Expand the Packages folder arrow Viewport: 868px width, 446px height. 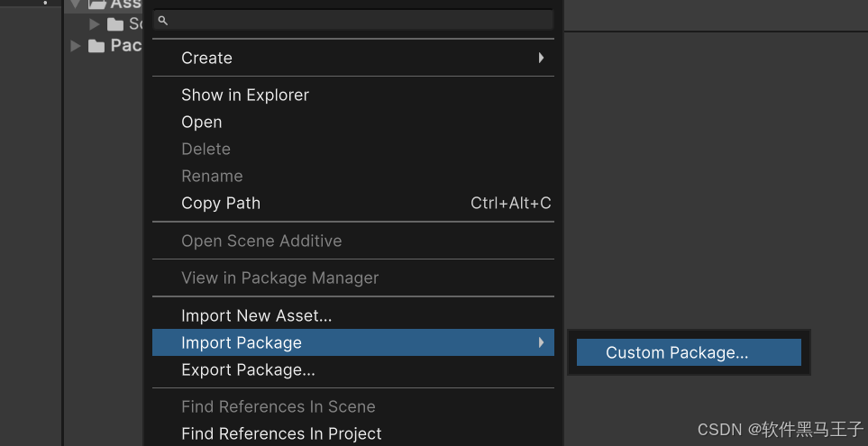[x=76, y=46]
